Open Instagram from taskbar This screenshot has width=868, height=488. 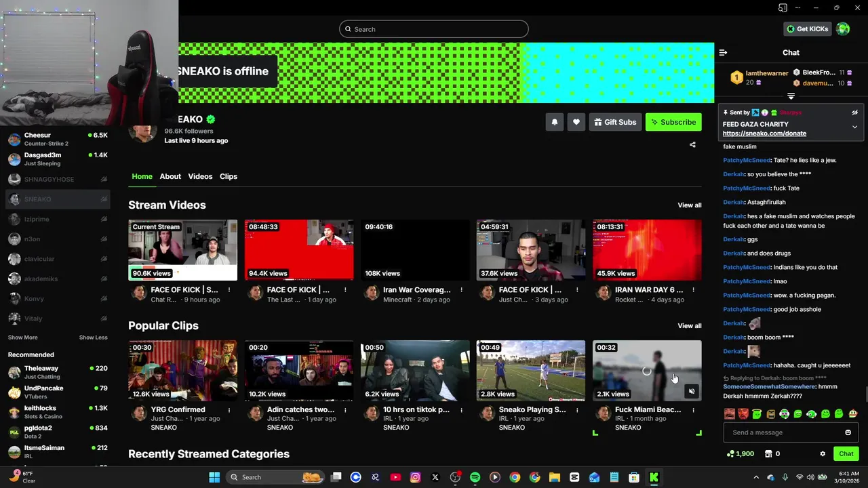click(416, 477)
